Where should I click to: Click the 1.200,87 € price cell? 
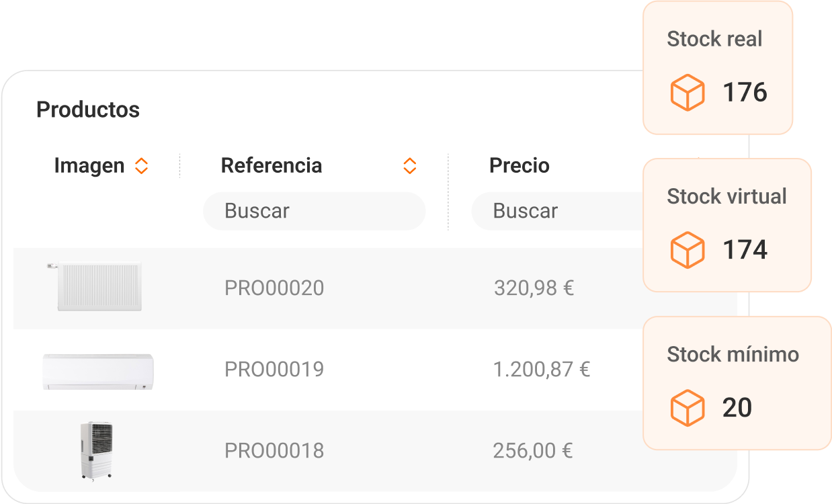click(541, 370)
